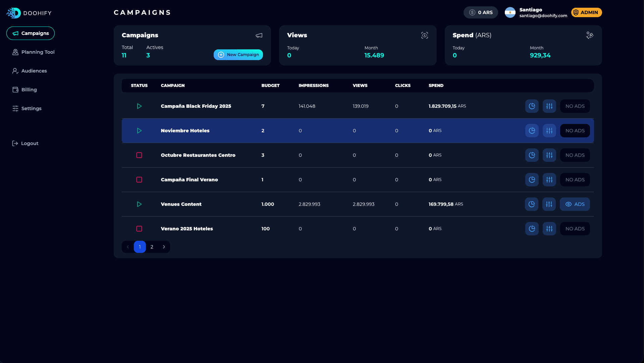Viewport: 644px width, 363px height.
Task: Click sliders settings icon for Verano 2025 Hoteles
Action: tap(549, 229)
